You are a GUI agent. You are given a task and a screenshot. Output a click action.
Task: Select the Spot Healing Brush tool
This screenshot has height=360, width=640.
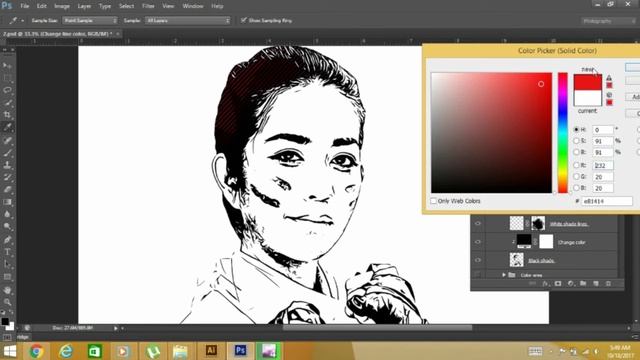pyautogui.click(x=7, y=140)
